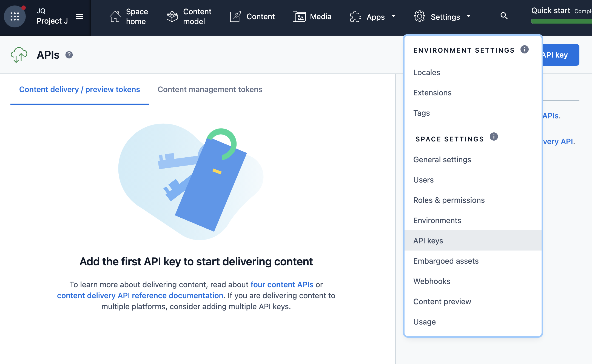Screen dimensions: 592x364
Task: Select Content delivery / preview tokens tab
Action: 79,89
